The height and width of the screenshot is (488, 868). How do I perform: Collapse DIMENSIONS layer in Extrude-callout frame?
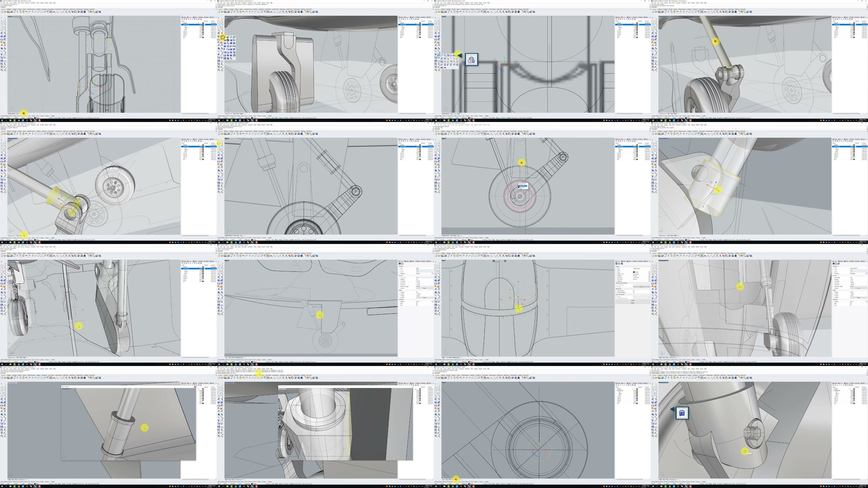coord(833,391)
